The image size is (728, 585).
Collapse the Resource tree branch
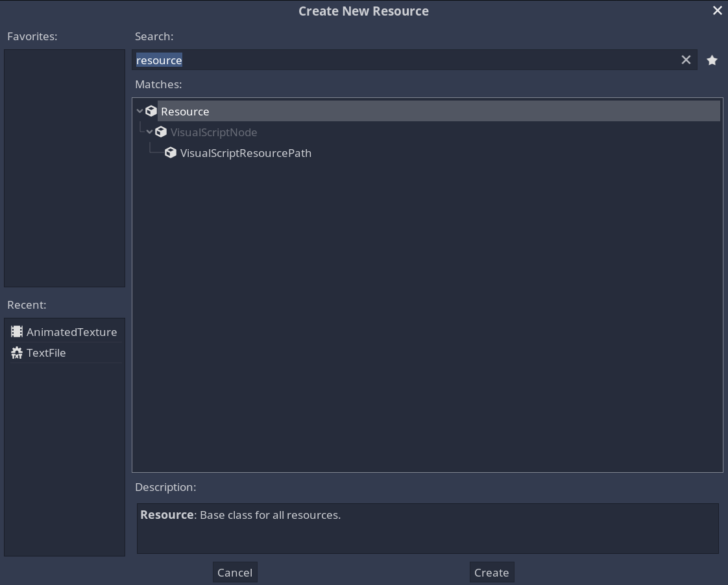(140, 110)
